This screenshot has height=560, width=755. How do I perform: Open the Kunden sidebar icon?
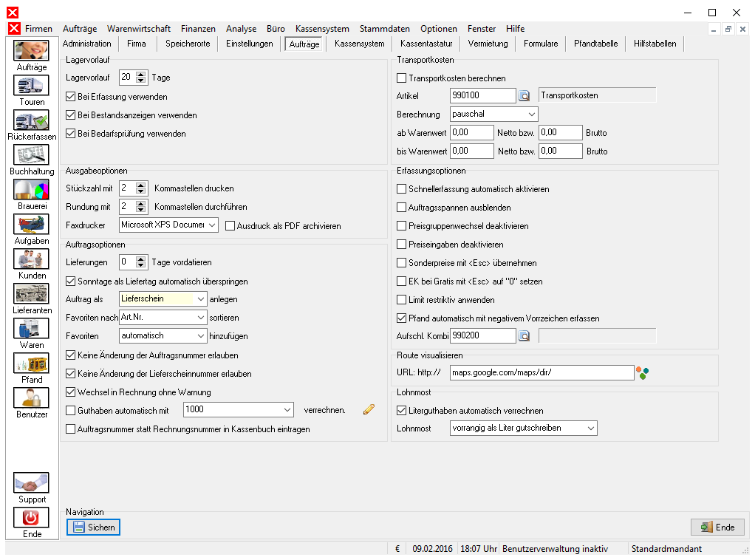pos(31,259)
